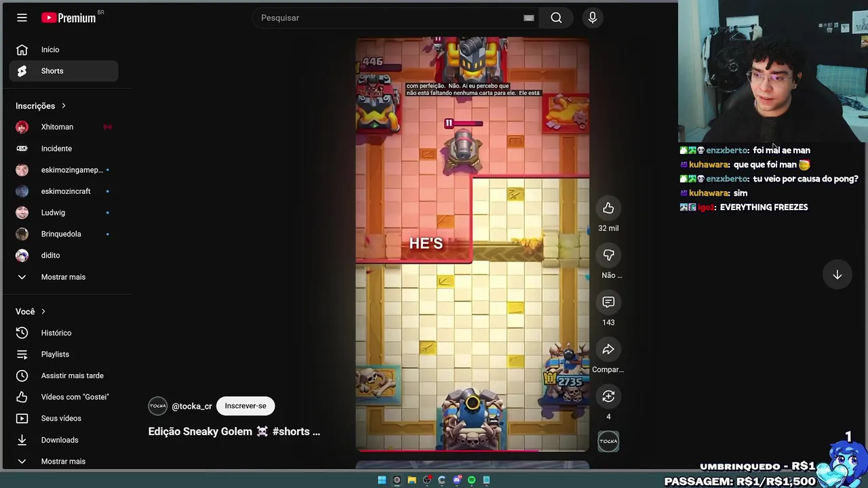
Task: Click chat username enzxberto first message
Action: point(727,150)
